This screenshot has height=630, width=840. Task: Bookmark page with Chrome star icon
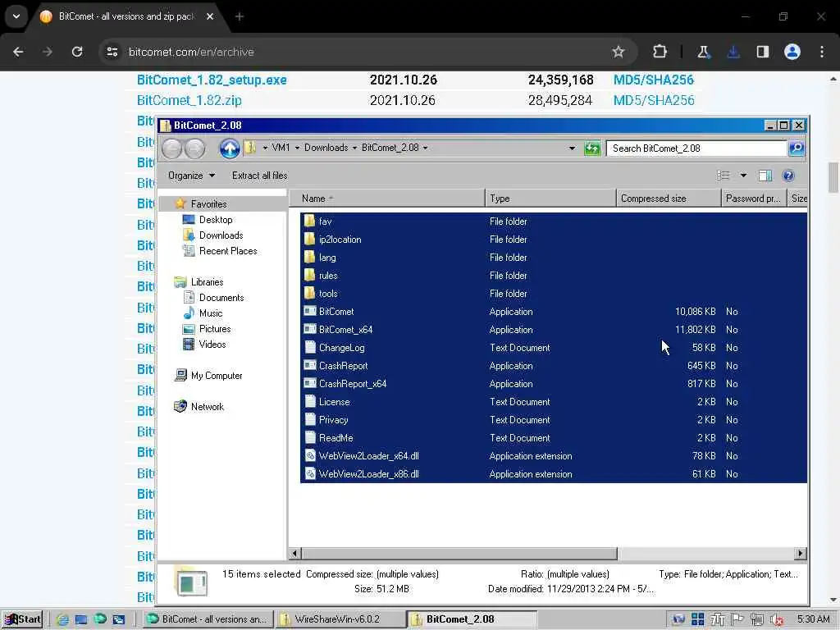pos(619,52)
